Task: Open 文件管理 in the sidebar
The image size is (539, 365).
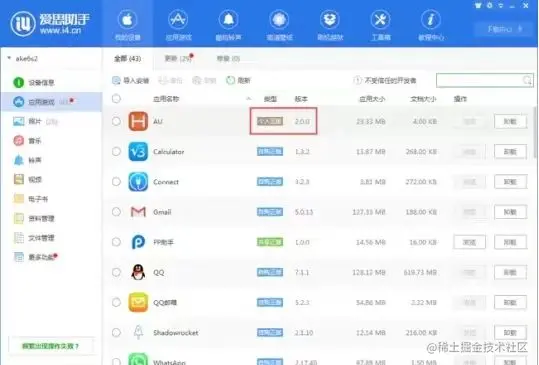Action: click(34, 237)
